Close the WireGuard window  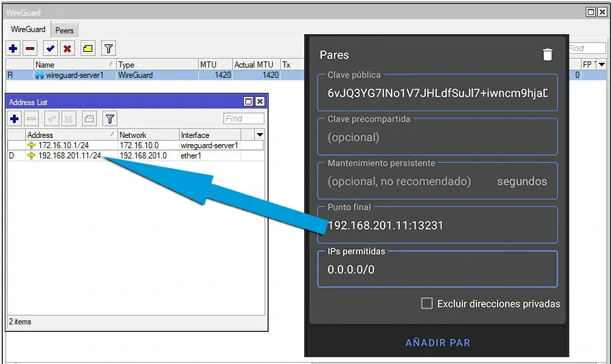coord(602,12)
